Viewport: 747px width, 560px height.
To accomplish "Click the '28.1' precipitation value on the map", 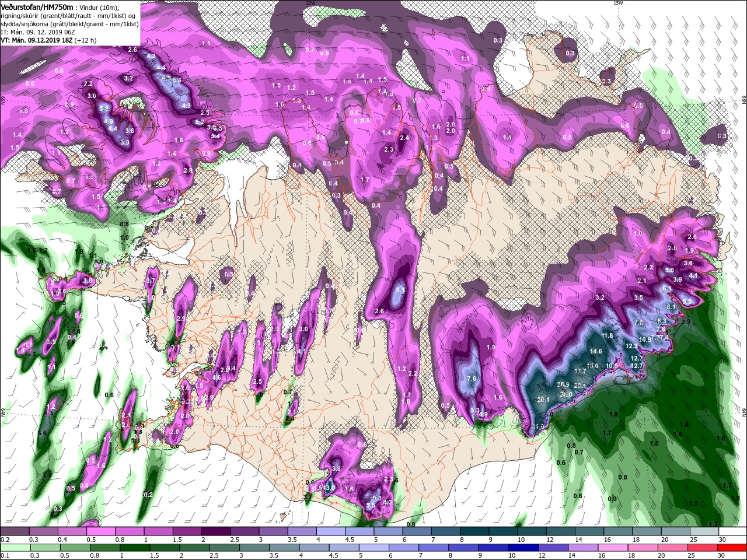I will pyautogui.click(x=580, y=386).
